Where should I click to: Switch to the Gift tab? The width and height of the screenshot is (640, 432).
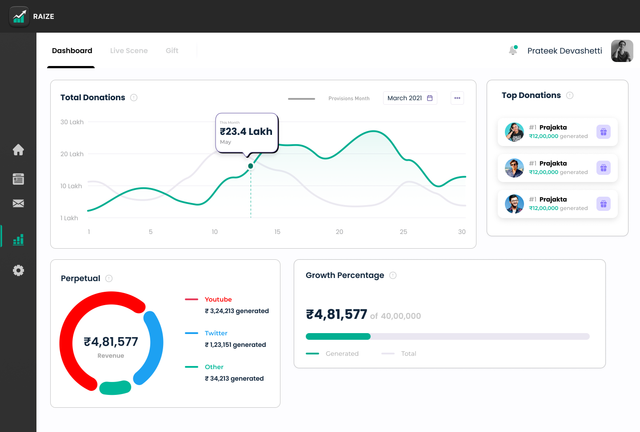click(x=172, y=51)
